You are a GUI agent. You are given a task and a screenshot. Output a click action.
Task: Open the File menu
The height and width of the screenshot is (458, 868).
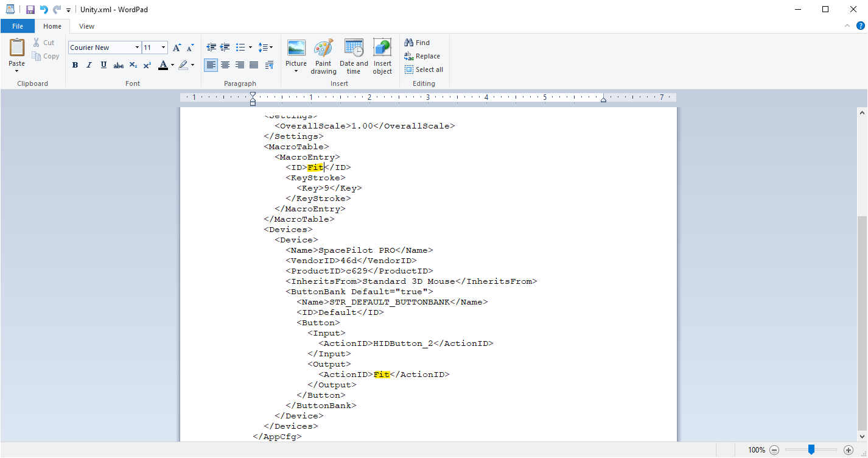pyautogui.click(x=18, y=26)
